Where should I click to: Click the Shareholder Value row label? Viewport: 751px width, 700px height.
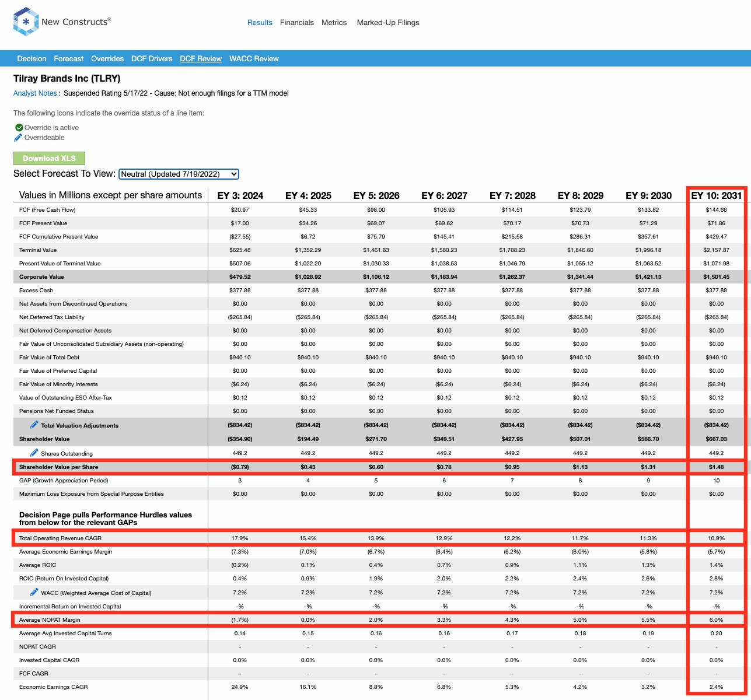pos(44,439)
